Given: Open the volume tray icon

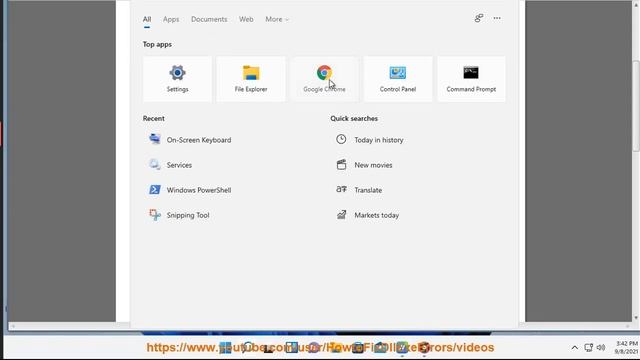Looking at the screenshot, I should coord(601,348).
